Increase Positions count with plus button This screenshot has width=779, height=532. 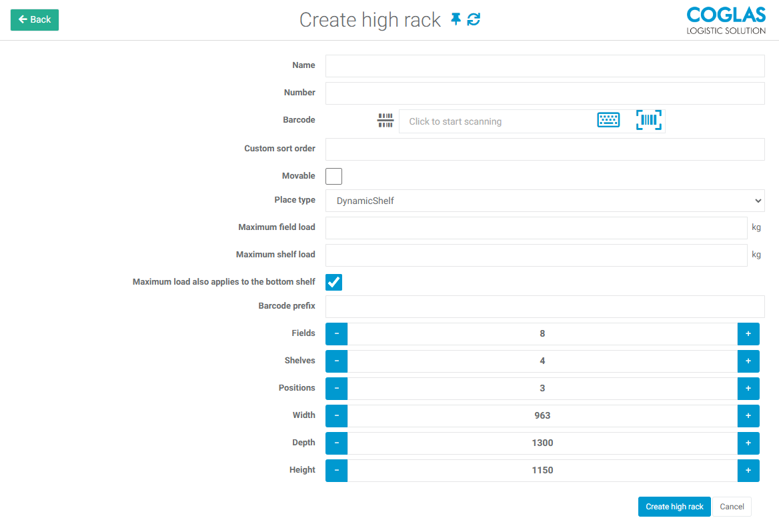748,389
